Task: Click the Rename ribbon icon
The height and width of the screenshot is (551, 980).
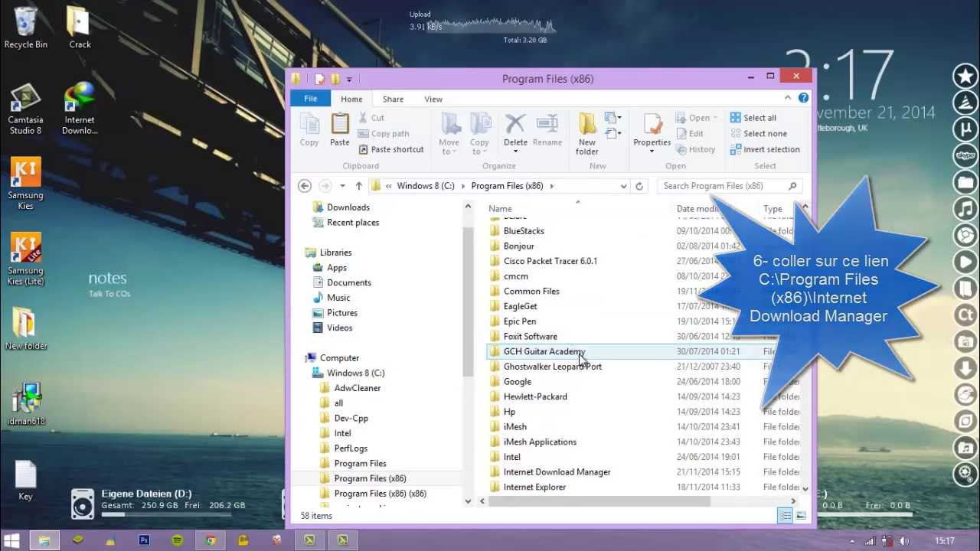Action: click(547, 129)
